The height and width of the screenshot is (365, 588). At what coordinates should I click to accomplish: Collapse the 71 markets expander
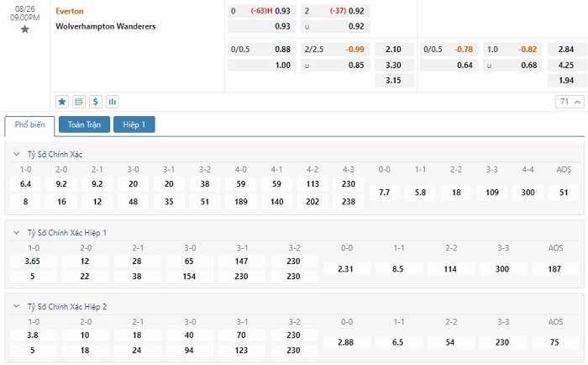(568, 102)
